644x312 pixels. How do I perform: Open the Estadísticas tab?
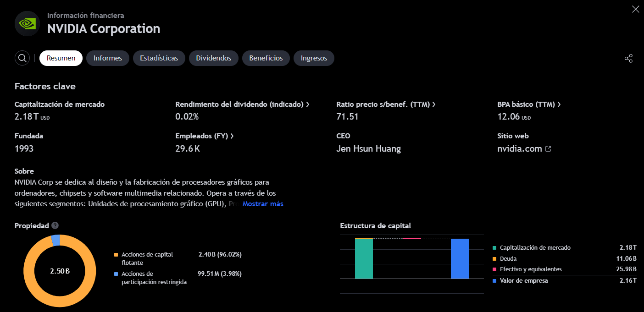coord(159,58)
